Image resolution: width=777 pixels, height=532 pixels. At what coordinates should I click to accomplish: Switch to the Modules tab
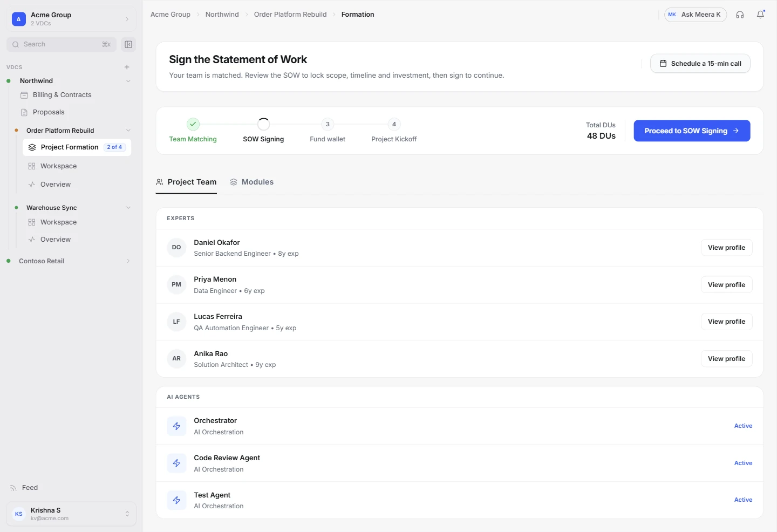click(x=252, y=182)
